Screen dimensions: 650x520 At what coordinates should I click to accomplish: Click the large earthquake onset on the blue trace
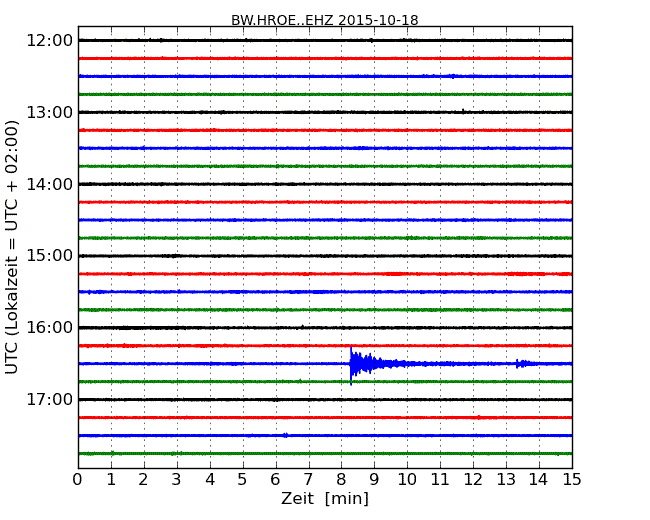(x=351, y=364)
